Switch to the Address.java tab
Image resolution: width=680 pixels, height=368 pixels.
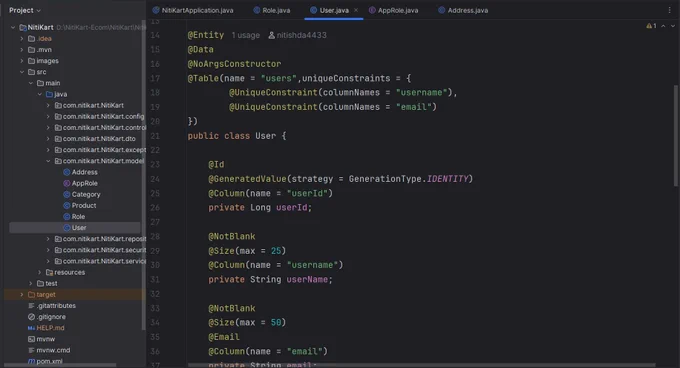463,10
